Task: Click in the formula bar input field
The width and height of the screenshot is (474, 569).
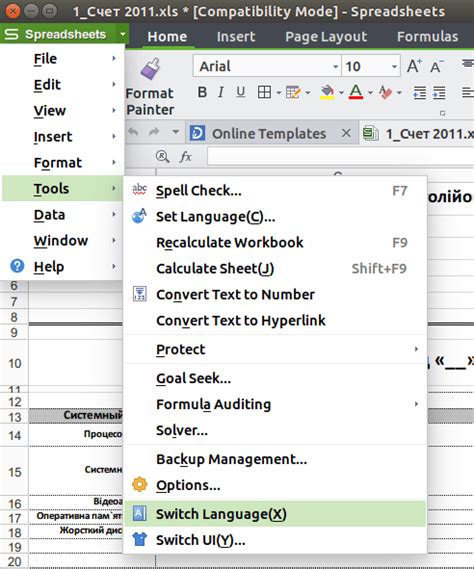Action: coord(341,157)
